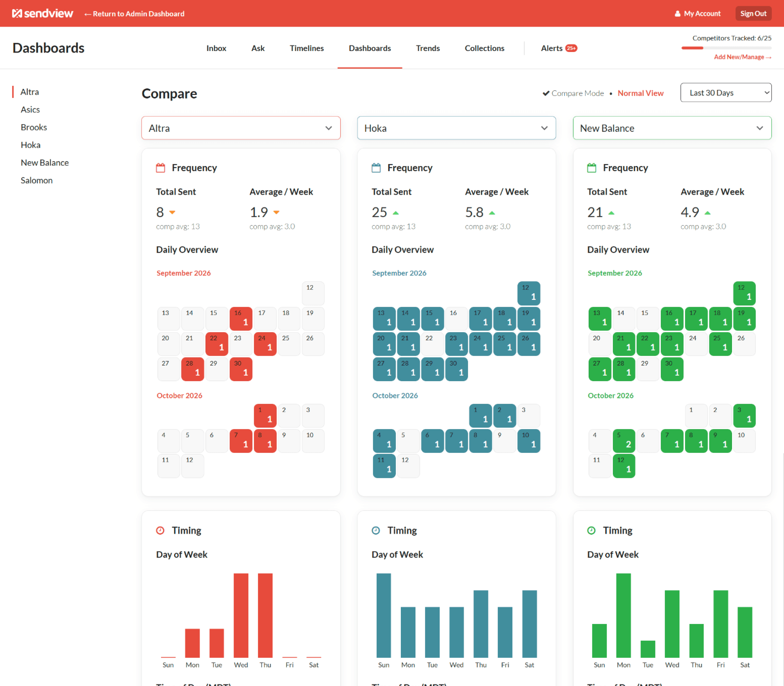Open the Hoka competitor dropdown

456,128
